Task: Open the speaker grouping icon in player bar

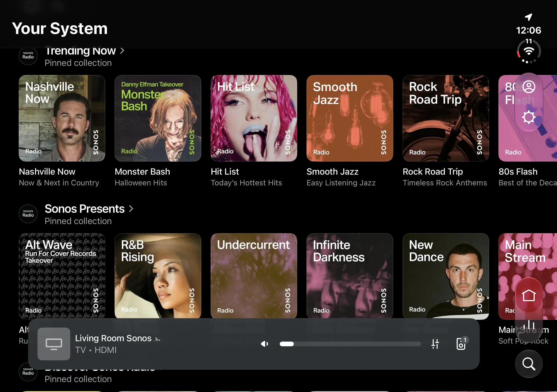Action: coord(461,343)
